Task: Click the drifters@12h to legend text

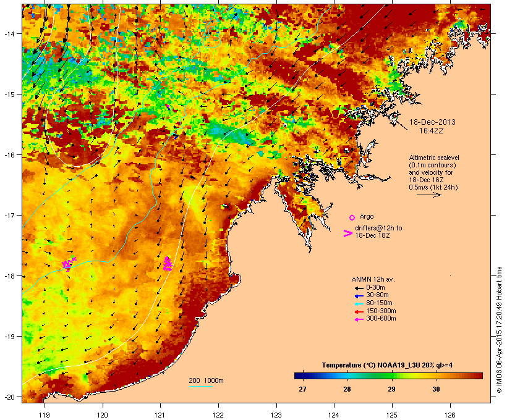Action: click(378, 228)
